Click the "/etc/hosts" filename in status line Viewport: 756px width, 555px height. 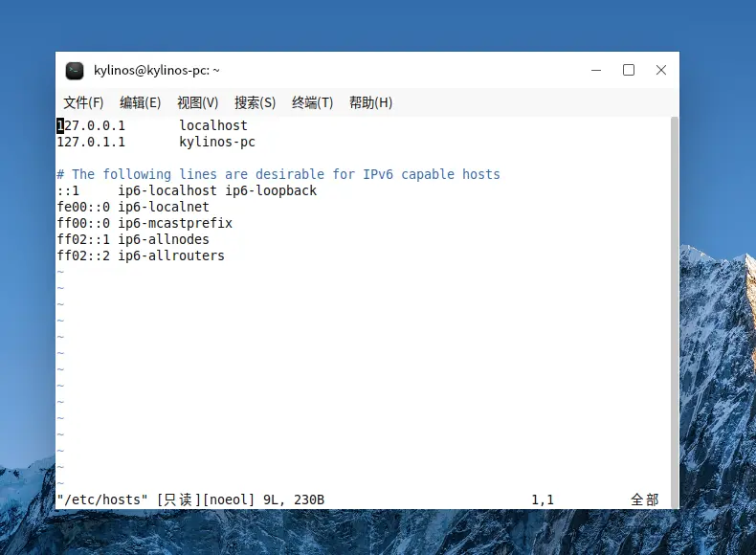(102, 500)
